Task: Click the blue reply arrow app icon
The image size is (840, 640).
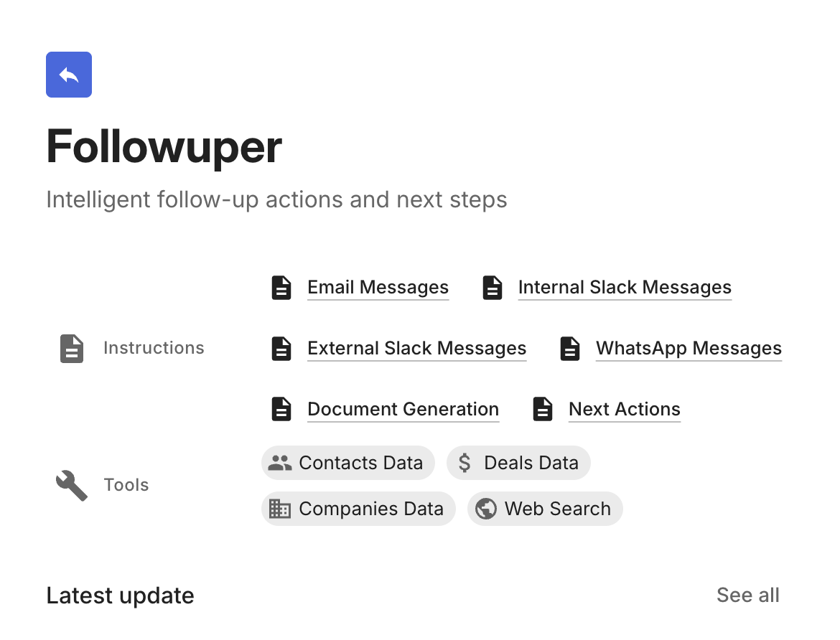Action: (x=69, y=75)
